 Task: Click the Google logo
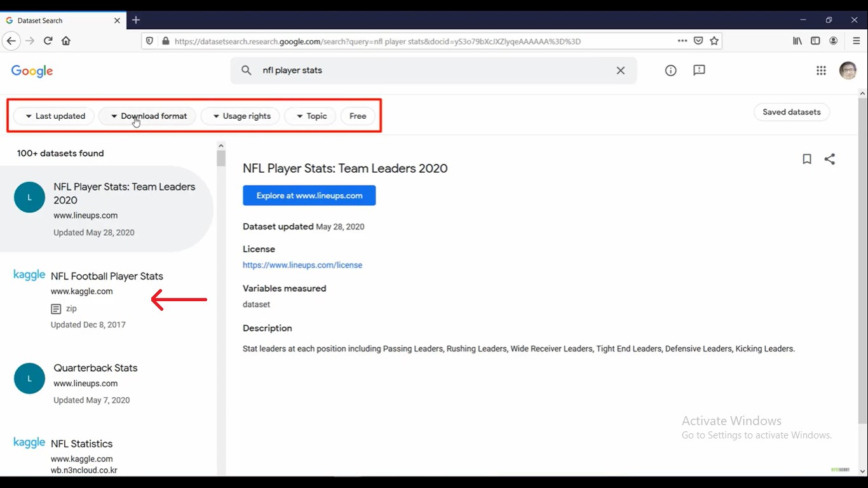(32, 71)
